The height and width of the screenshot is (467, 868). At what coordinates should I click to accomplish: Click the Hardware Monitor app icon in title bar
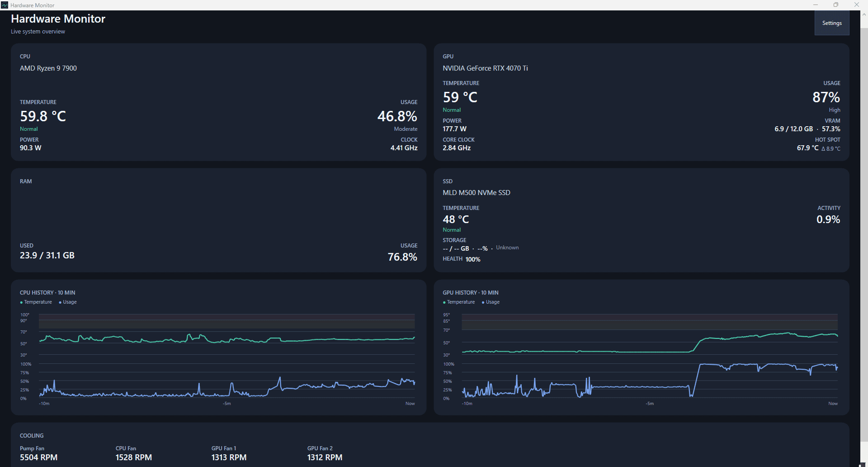pyautogui.click(x=5, y=5)
